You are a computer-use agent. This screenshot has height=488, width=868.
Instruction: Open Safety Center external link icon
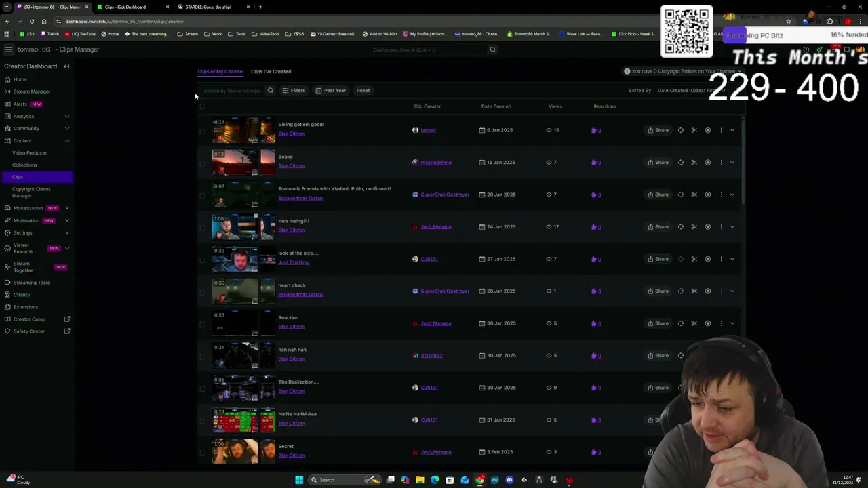click(x=67, y=331)
